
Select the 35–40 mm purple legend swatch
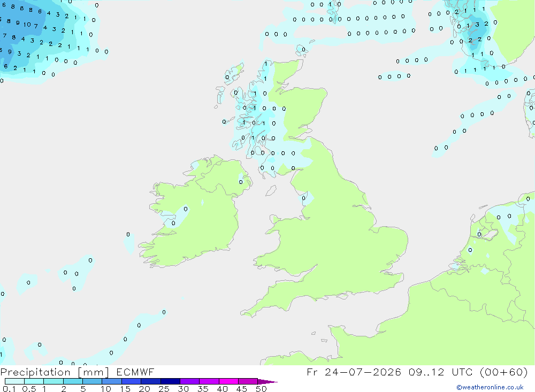[x=209, y=381]
